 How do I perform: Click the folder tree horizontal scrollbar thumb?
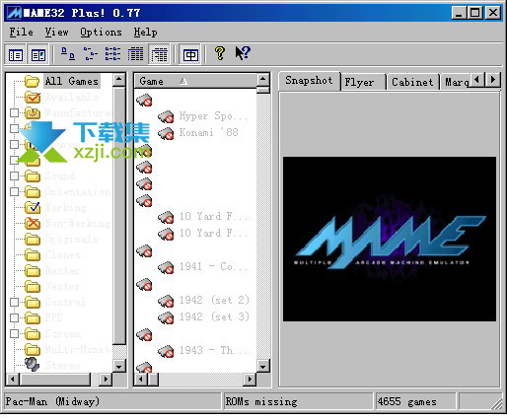(54, 380)
